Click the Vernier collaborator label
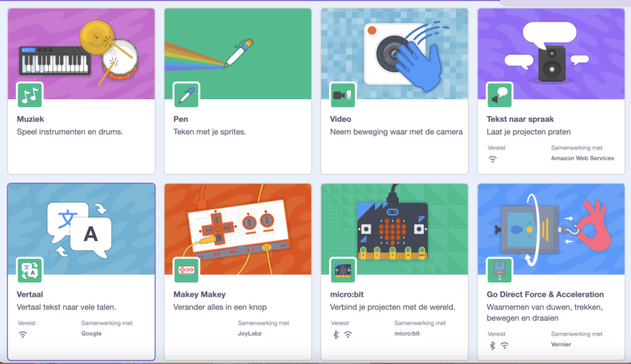 [561, 345]
